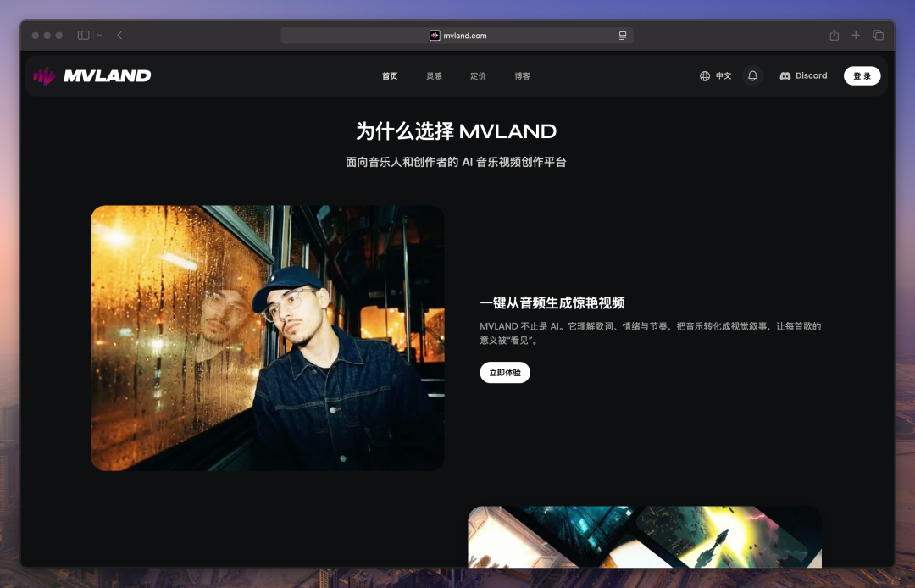Toggle Safari sidebar icon
The image size is (915, 588).
click(x=83, y=35)
